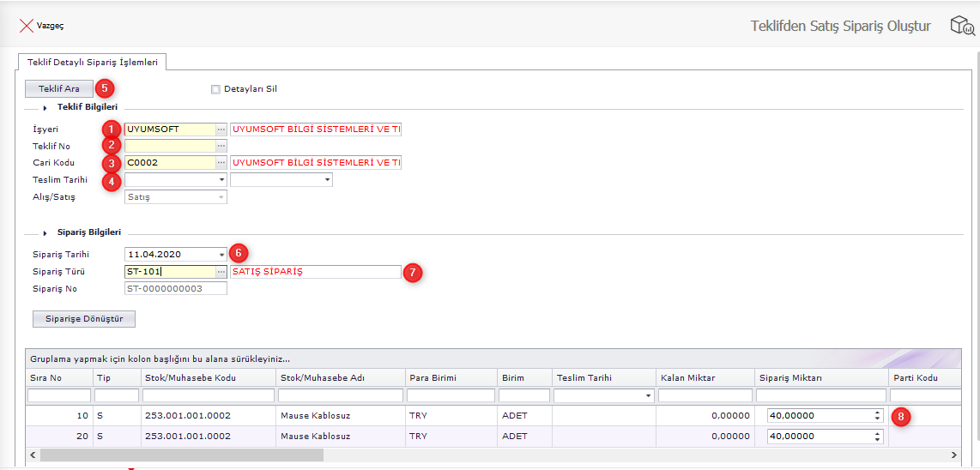Enable the Detayları Sil checkbox

(215, 89)
